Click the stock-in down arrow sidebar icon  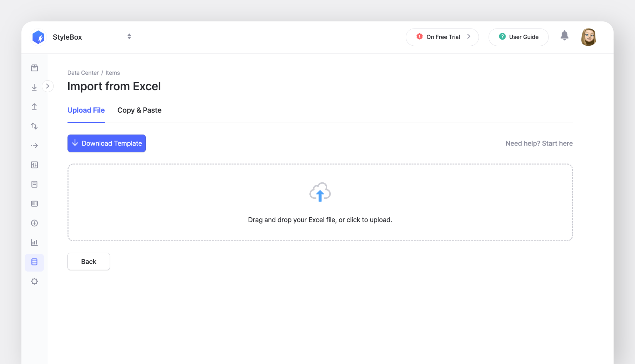(x=34, y=87)
